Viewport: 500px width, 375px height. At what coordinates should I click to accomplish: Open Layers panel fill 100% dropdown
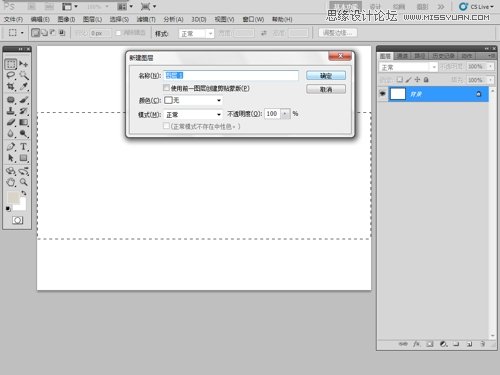click(490, 80)
